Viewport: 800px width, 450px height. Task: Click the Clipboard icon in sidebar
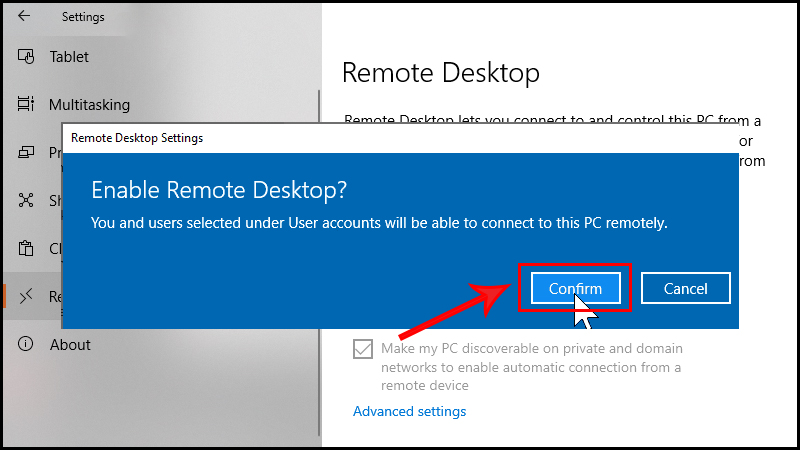(x=27, y=248)
